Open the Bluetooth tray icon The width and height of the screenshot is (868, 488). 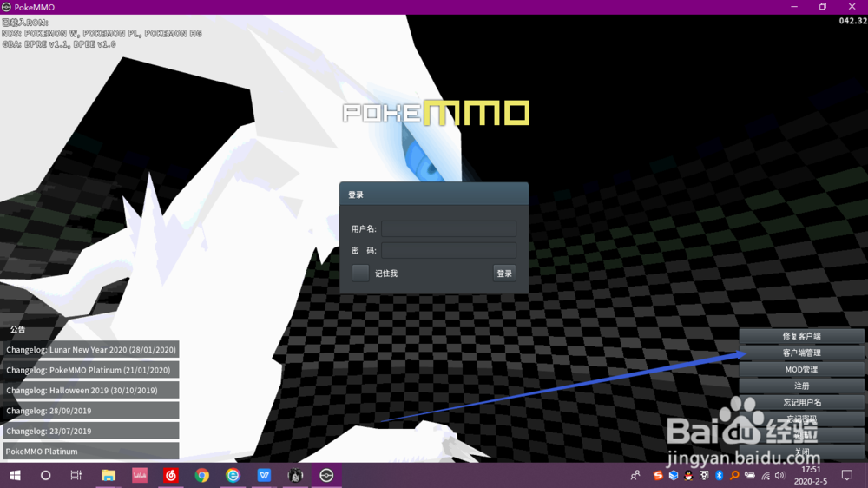point(719,475)
